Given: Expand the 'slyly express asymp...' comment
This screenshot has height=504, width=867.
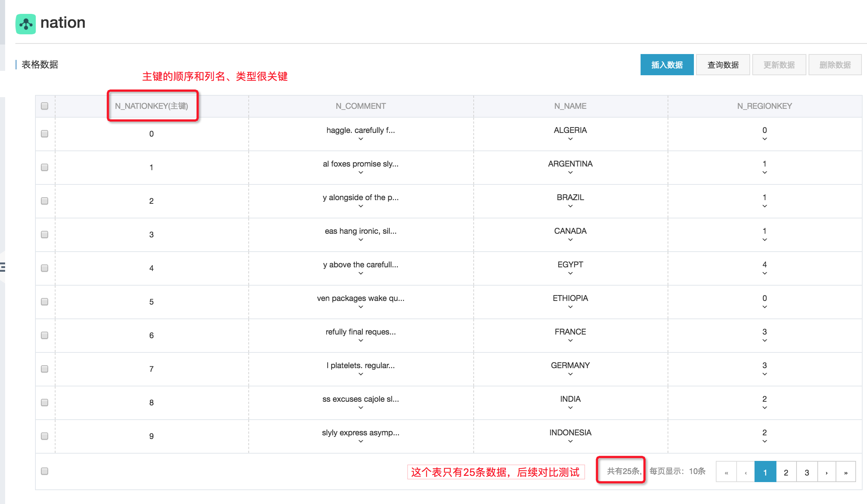Looking at the screenshot, I should coord(361,441).
